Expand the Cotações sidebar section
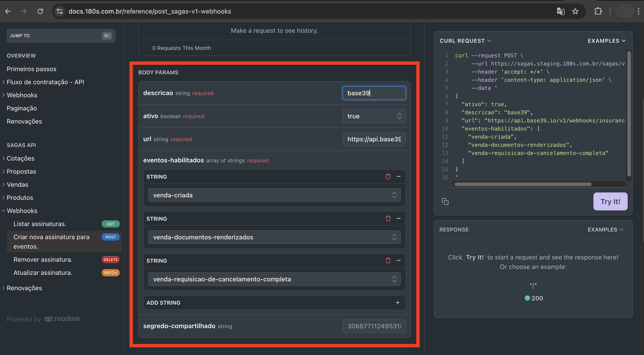This screenshot has width=644, height=355. [21, 158]
